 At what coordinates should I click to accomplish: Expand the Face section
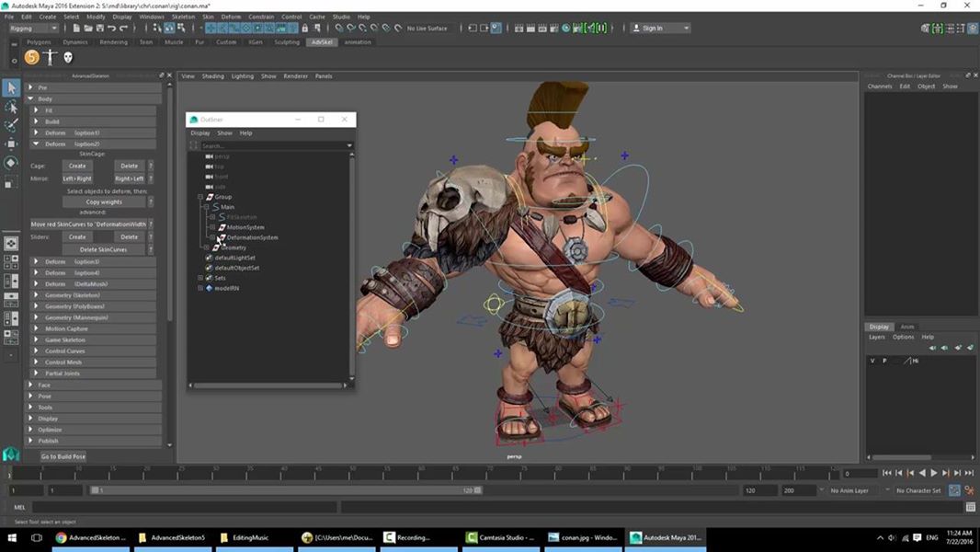(30, 385)
